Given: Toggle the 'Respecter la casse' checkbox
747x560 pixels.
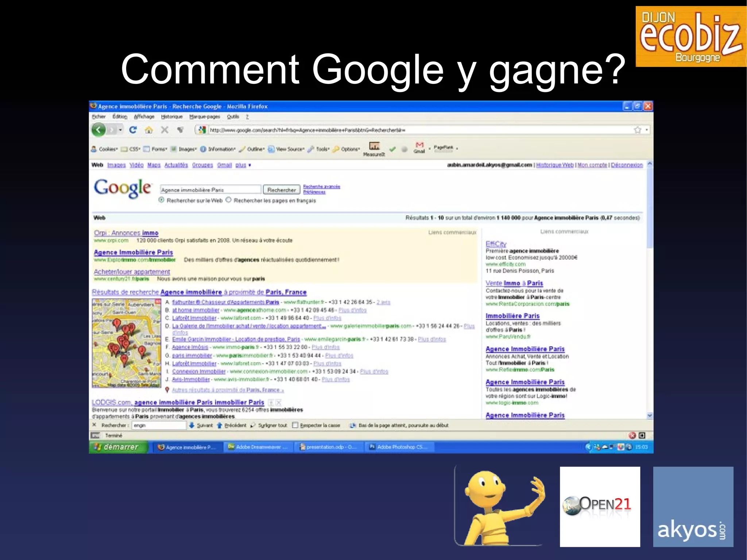Looking at the screenshot, I should click(x=295, y=425).
